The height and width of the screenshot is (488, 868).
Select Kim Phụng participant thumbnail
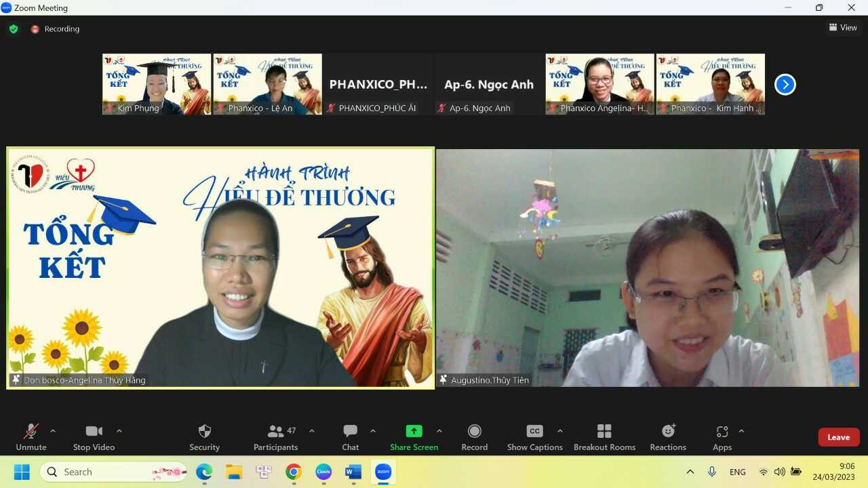tap(157, 84)
